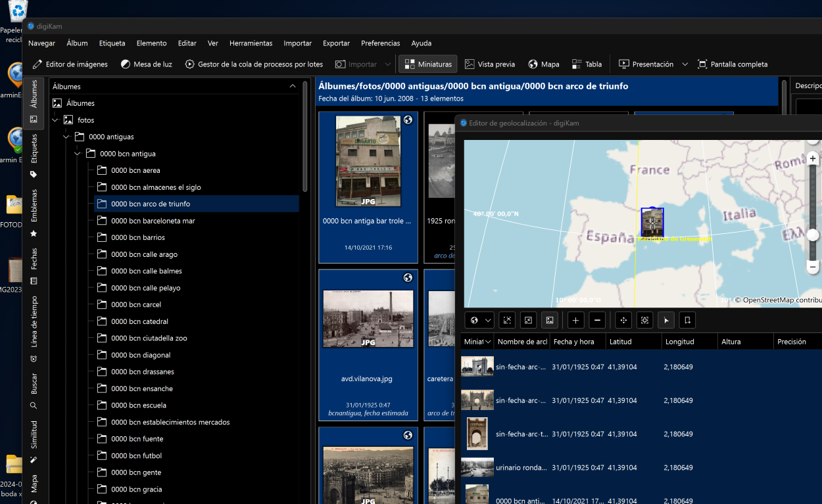
Task: Open the map source dropdown with the globe icon
Action: tap(479, 320)
